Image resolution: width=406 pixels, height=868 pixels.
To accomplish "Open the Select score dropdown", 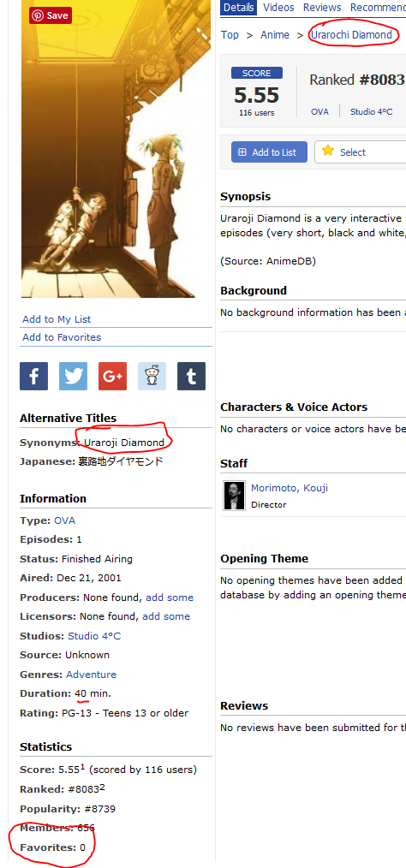I will pos(360,152).
